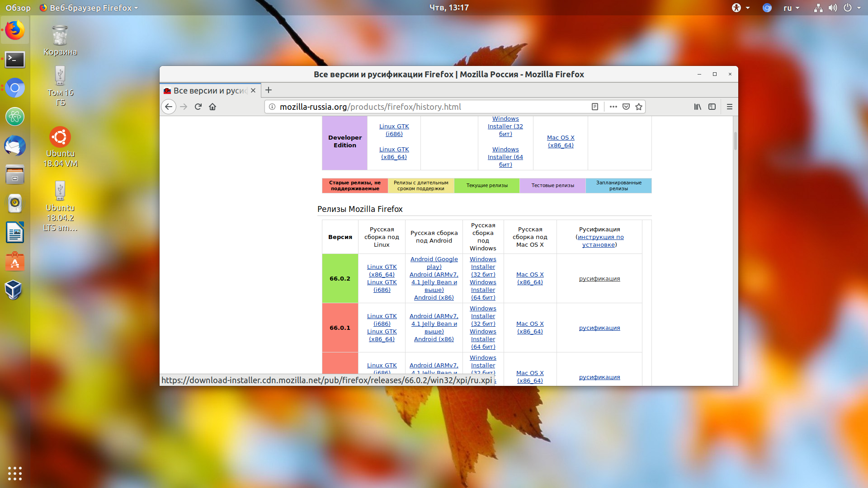This screenshot has width=868, height=488.
Task: Open Обзор activities overview
Action: click(x=18, y=8)
